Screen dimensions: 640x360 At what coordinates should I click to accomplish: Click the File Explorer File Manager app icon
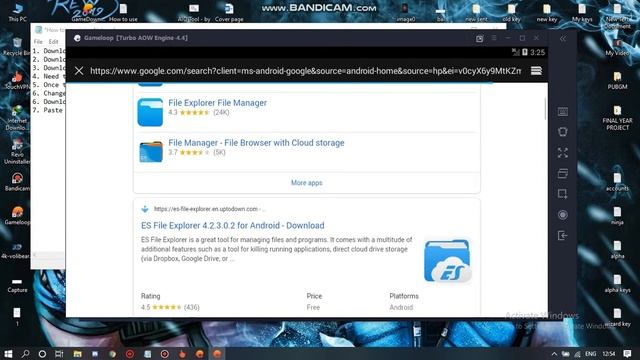pyautogui.click(x=150, y=112)
